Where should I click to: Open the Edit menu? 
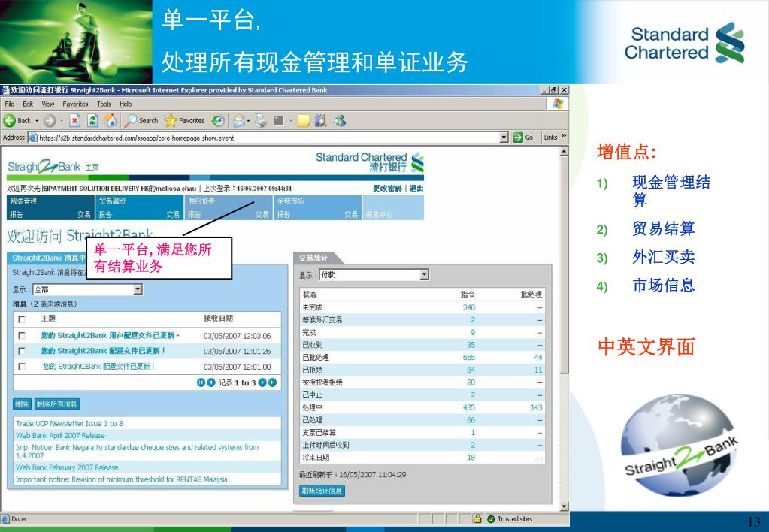click(x=28, y=104)
